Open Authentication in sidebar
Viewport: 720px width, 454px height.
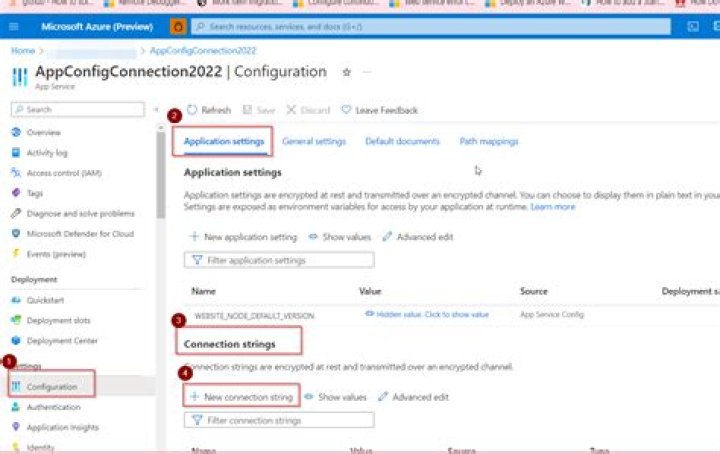(x=53, y=407)
